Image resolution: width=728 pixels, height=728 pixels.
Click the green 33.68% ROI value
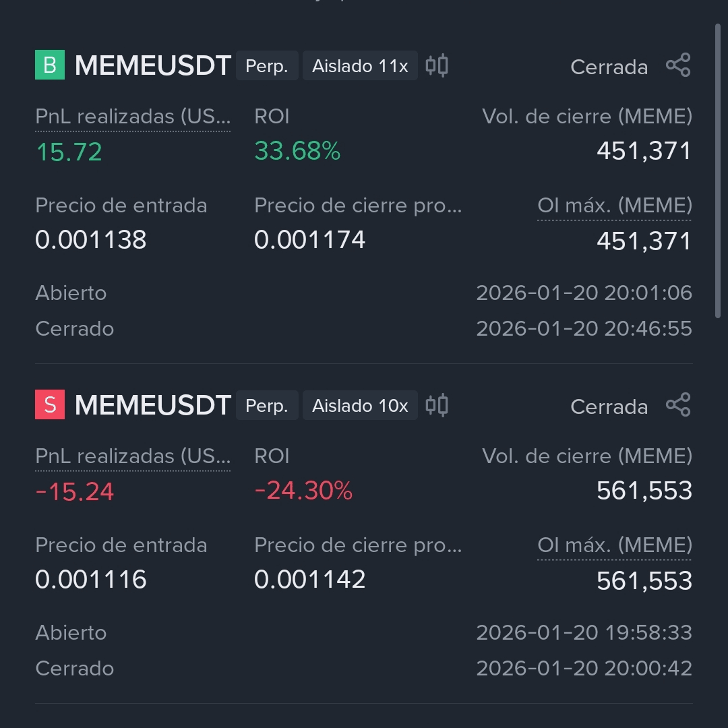coord(297,152)
